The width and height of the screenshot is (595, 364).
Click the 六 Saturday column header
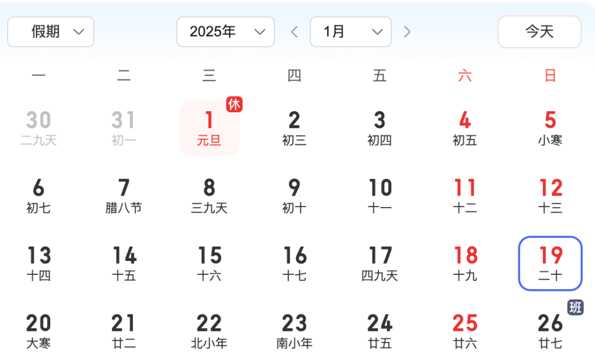[x=465, y=76]
